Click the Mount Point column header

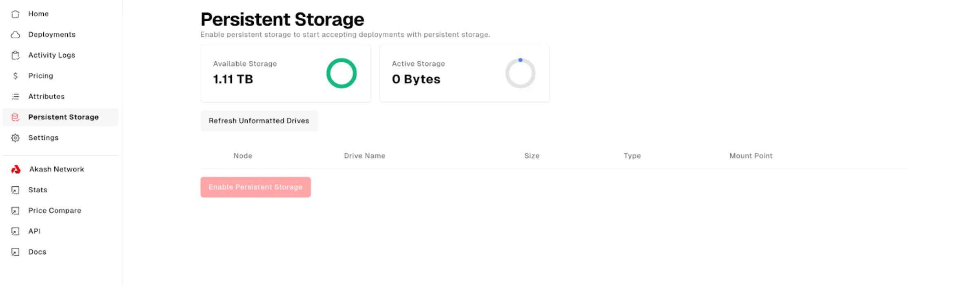pyautogui.click(x=751, y=156)
